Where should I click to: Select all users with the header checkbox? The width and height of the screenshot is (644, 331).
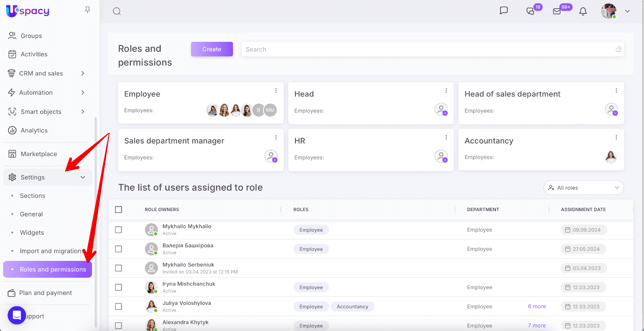(118, 209)
